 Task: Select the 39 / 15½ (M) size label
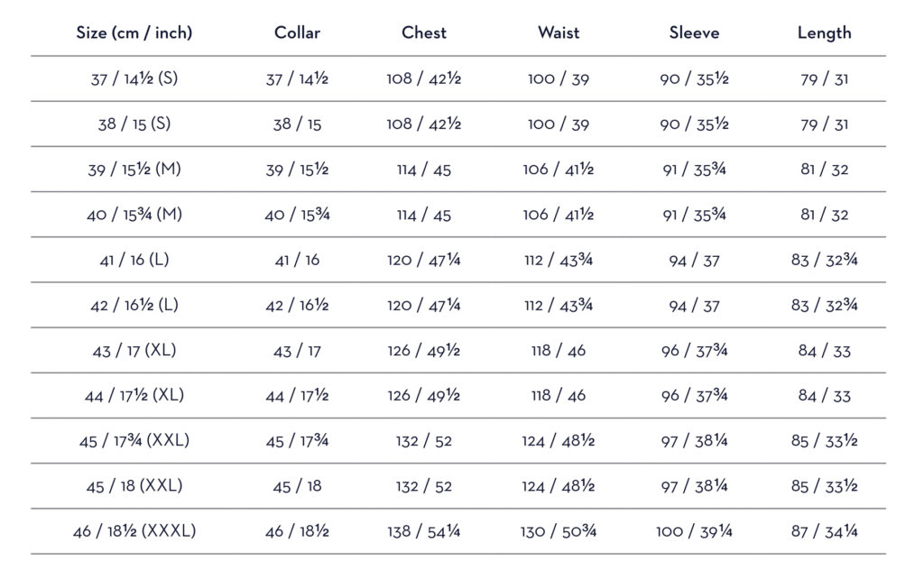pyautogui.click(x=134, y=170)
